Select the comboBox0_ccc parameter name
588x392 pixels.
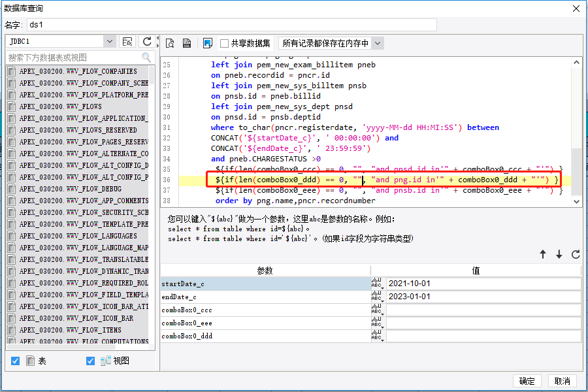coord(187,310)
